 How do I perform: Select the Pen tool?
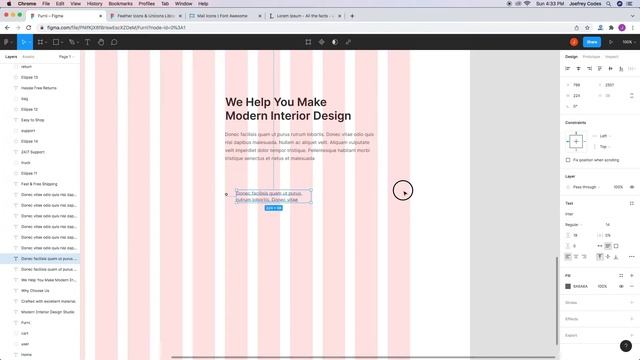(71, 42)
